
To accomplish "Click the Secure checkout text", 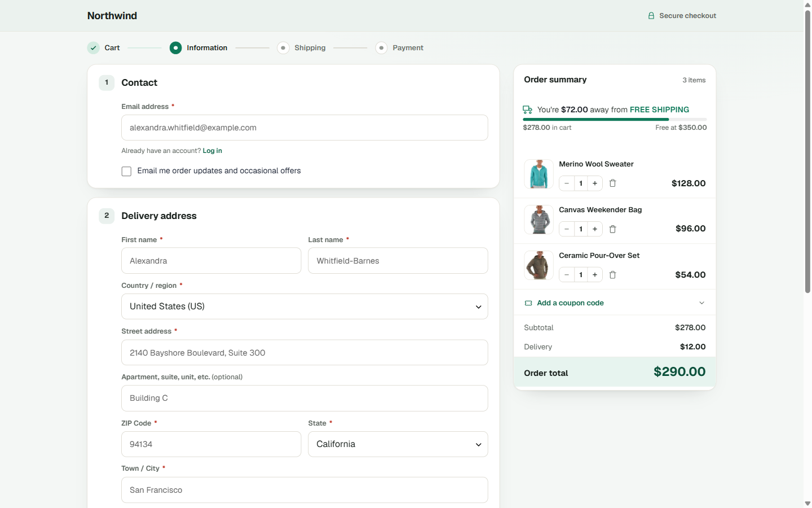I will (x=688, y=16).
